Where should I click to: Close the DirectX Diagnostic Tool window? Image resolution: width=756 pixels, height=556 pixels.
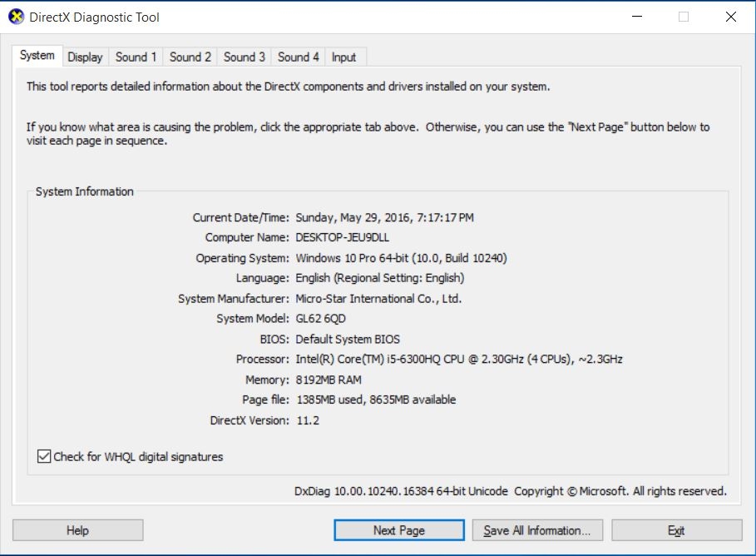pyautogui.click(x=731, y=17)
